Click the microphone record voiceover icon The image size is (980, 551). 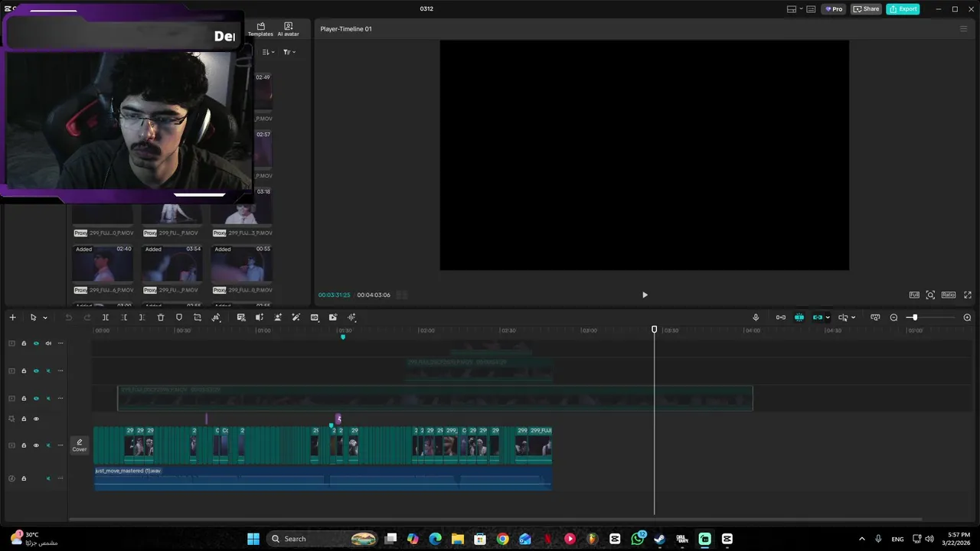756,318
